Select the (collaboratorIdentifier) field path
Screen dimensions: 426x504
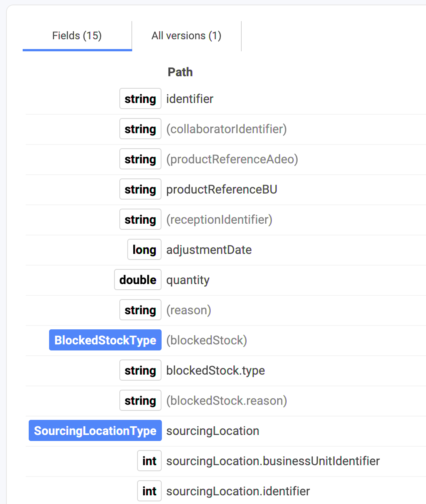pos(227,129)
